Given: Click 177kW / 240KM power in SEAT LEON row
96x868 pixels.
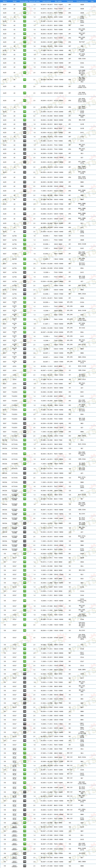Looking at the screenshot, I should pos(58,379).
